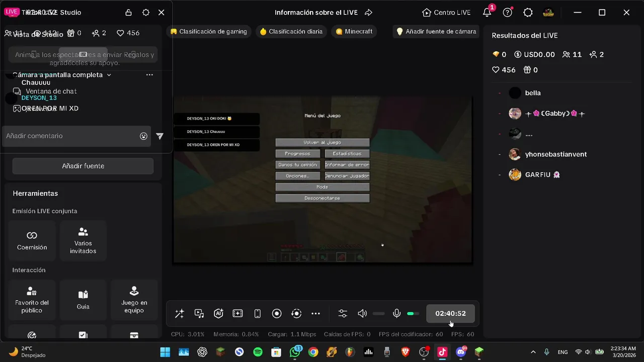
Task: Open the Coemisión tool
Action: pyautogui.click(x=32, y=240)
